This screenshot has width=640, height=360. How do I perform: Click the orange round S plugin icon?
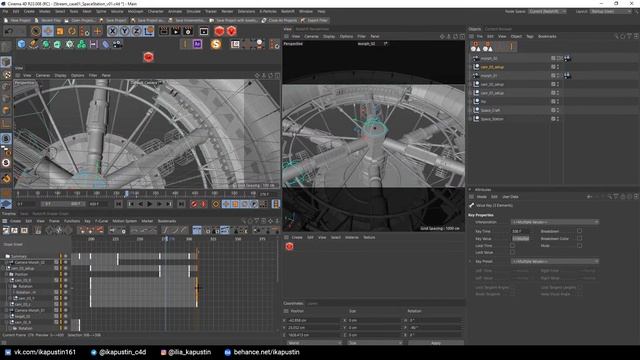tap(216, 44)
